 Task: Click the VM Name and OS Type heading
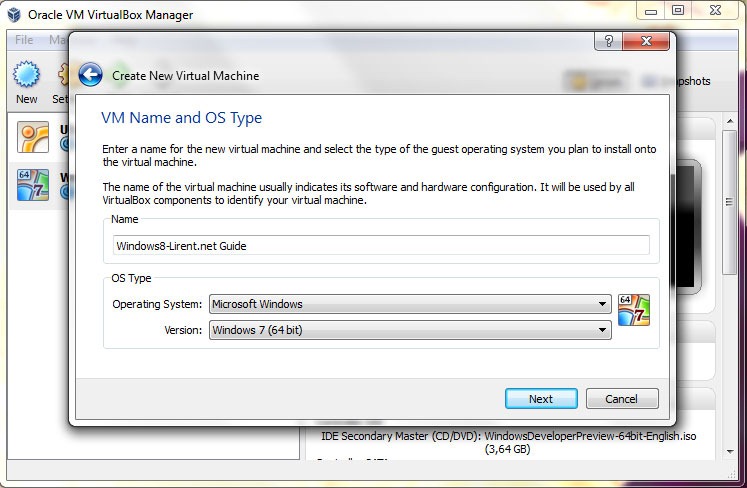182,118
